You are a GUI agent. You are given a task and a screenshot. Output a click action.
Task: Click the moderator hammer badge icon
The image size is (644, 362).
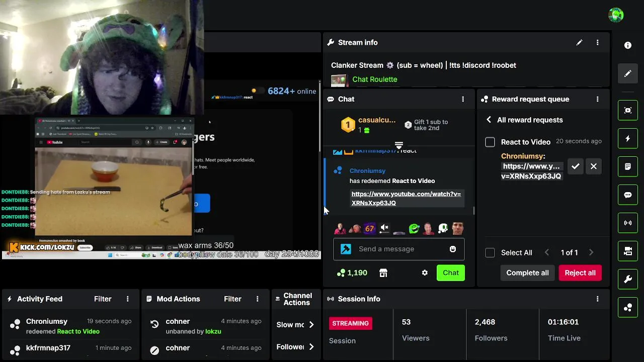pyautogui.click(x=346, y=249)
